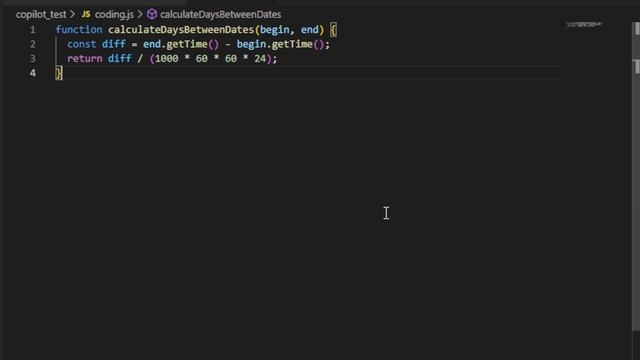Click 'begin.getTime()' call on line 2
The height and width of the screenshot is (360, 640).
pyautogui.click(x=280, y=44)
